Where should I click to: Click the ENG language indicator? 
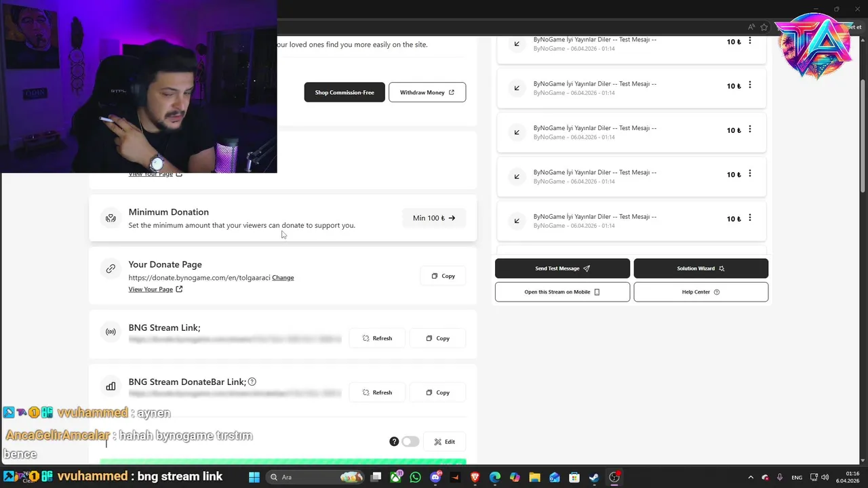coord(797,477)
